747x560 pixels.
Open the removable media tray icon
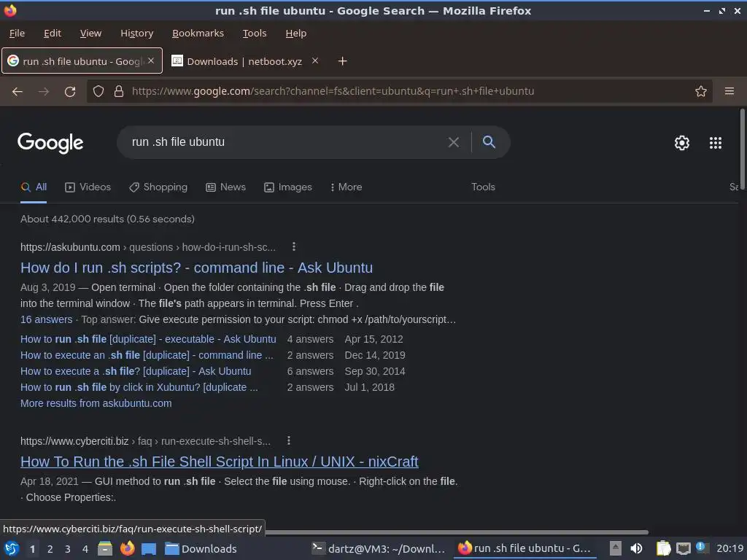click(616, 548)
